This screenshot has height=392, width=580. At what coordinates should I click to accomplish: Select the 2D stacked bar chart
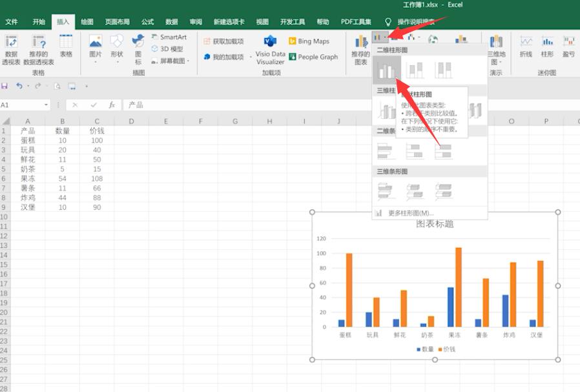415,151
